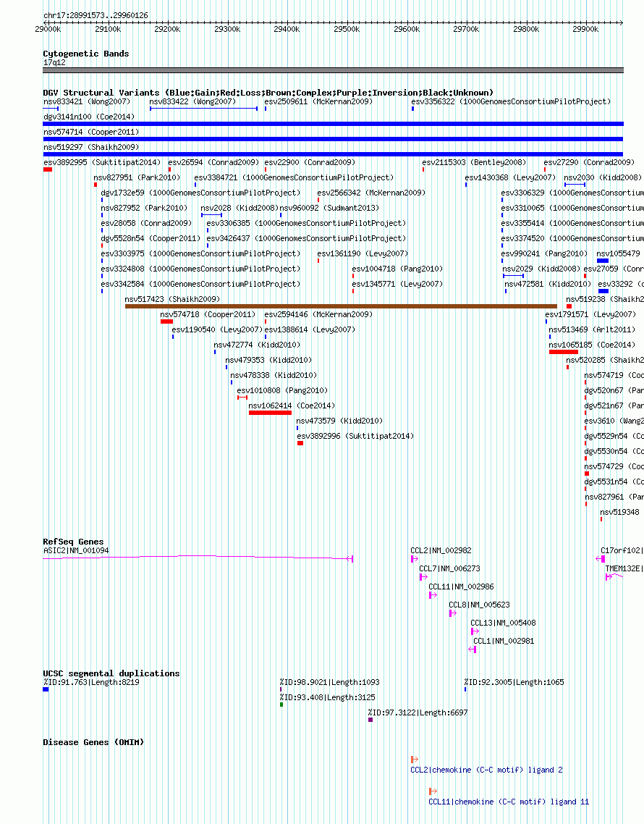The height and width of the screenshot is (824, 644).
Task: Select label nsv519348 near bottom right
Action: [x=620, y=513]
